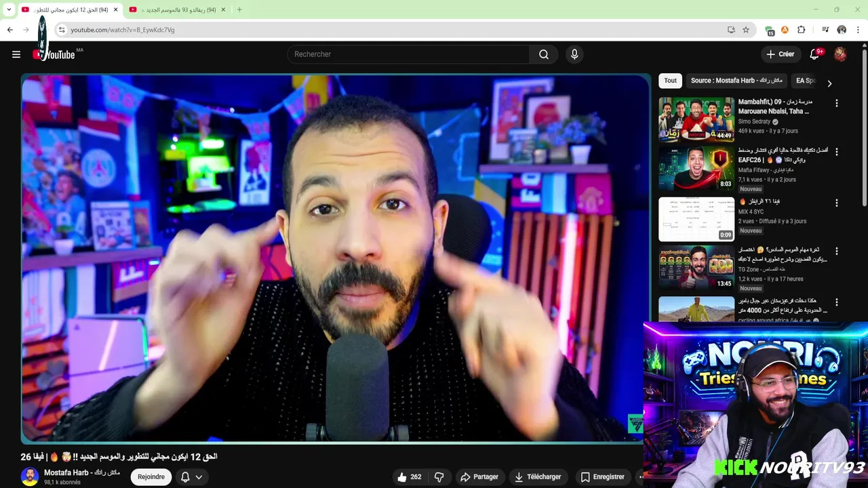Click the main video player

pyautogui.click(x=335, y=258)
